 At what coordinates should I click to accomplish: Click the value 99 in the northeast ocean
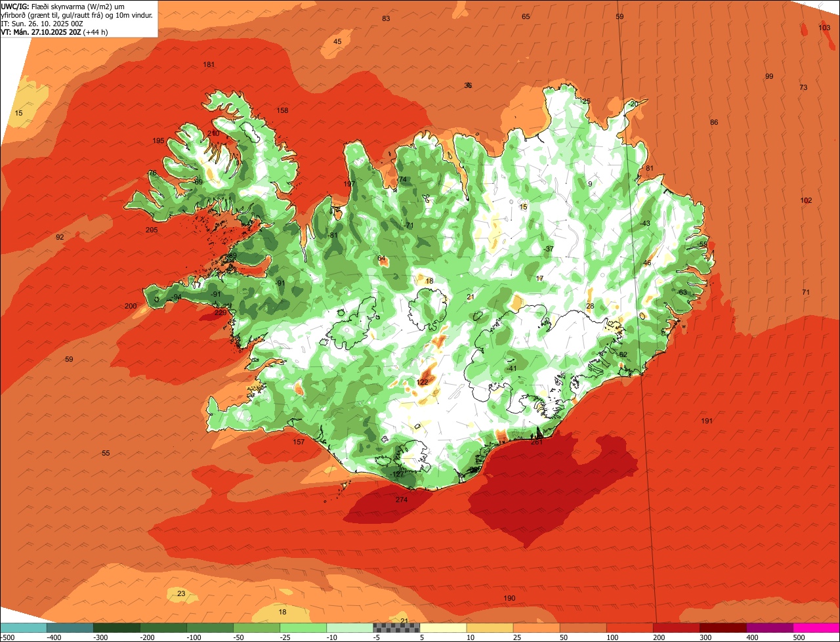pyautogui.click(x=769, y=76)
